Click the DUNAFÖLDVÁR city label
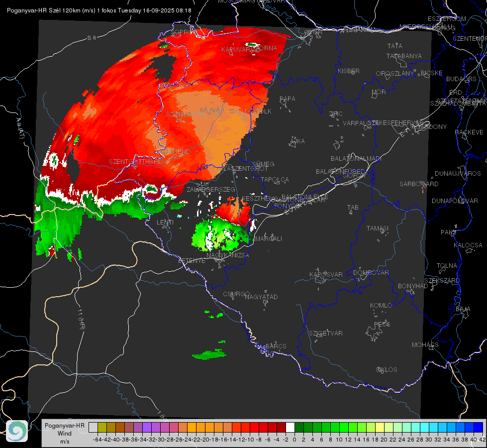This screenshot has width=487, height=448. [x=455, y=201]
